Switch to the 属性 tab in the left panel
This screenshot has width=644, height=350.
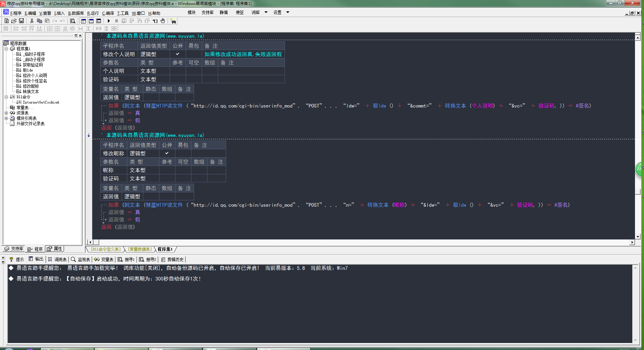tap(54, 249)
